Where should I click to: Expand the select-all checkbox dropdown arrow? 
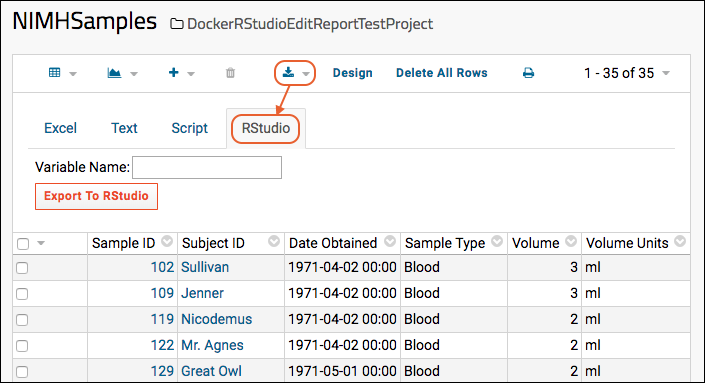click(41, 243)
